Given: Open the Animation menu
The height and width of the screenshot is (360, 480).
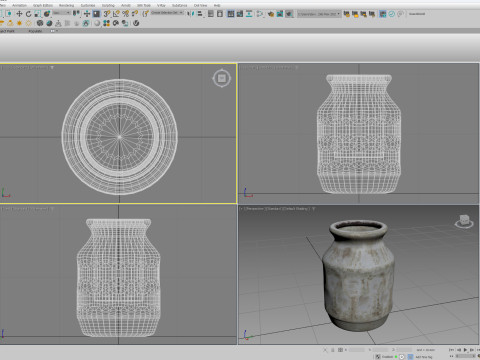Looking at the screenshot, I should pos(19,5).
